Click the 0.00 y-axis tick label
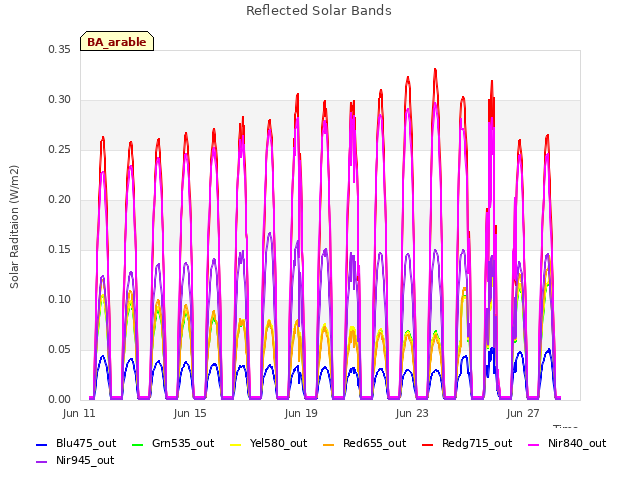The height and width of the screenshot is (480, 640). click(x=60, y=399)
